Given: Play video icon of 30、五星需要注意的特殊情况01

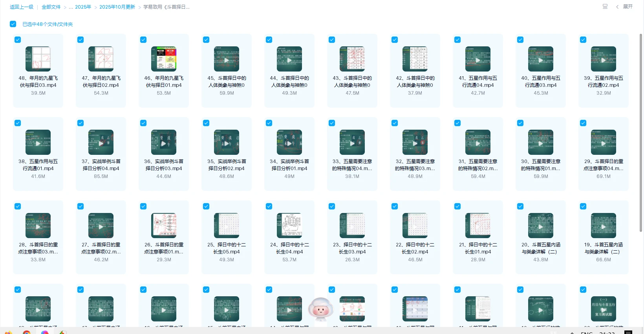Looking at the screenshot, I should (541, 142).
